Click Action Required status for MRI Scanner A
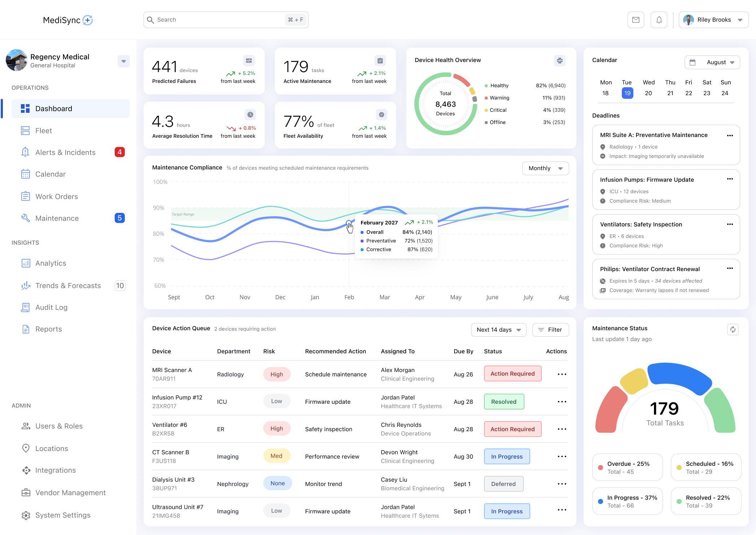Screen dimensions: 756x535 click(x=512, y=374)
